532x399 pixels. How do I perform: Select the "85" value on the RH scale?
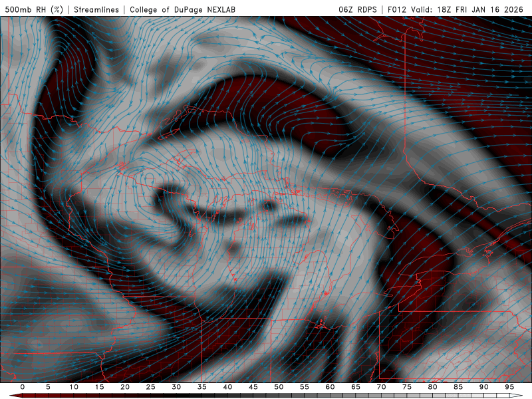[x=458, y=387]
